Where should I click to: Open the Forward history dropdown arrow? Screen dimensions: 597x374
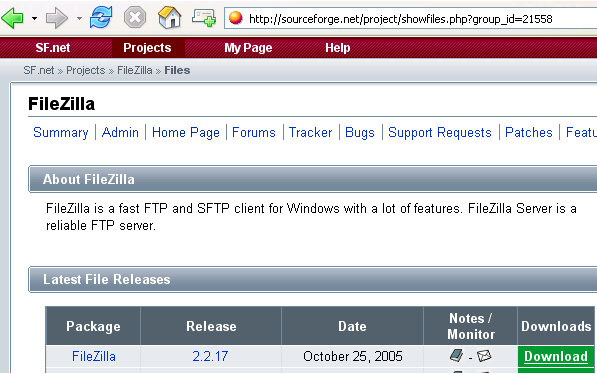[x=79, y=18]
